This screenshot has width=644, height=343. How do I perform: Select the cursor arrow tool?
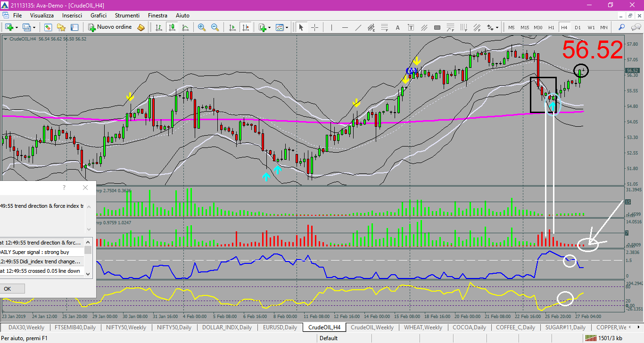(x=301, y=27)
